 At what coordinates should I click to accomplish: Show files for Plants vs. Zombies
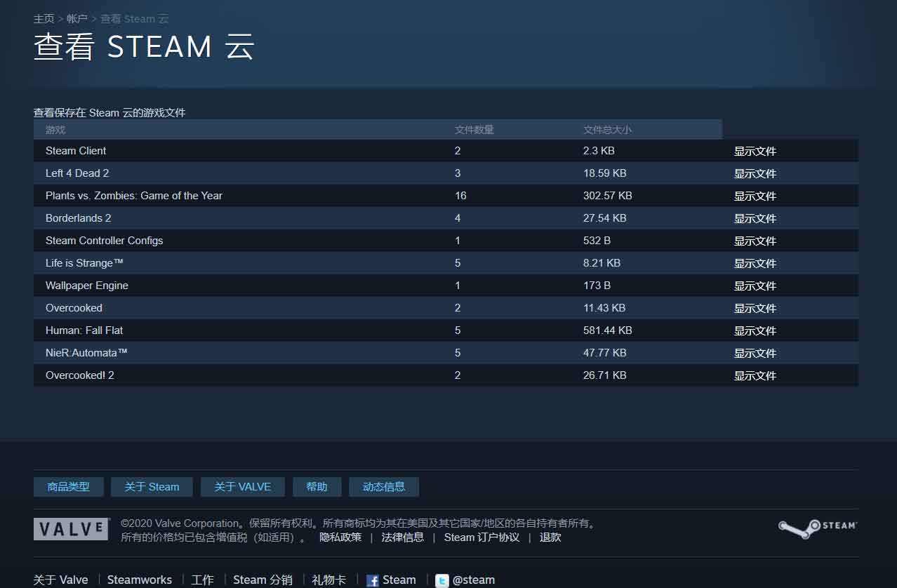[x=755, y=196]
